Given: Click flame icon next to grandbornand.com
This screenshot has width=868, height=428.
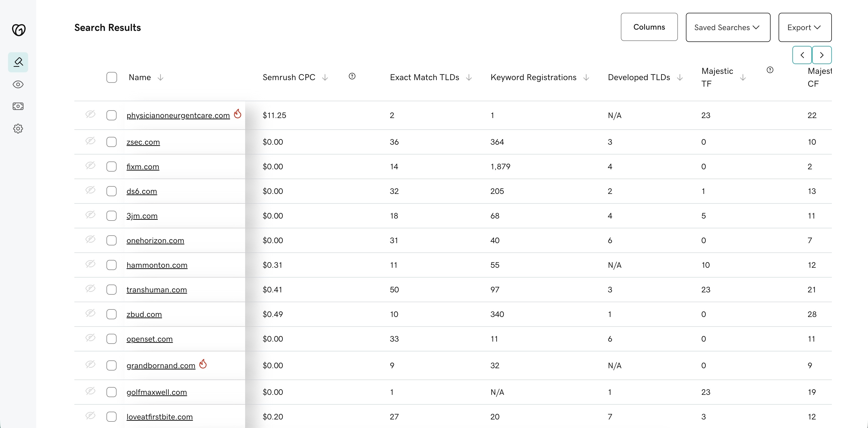Looking at the screenshot, I should 203,364.
